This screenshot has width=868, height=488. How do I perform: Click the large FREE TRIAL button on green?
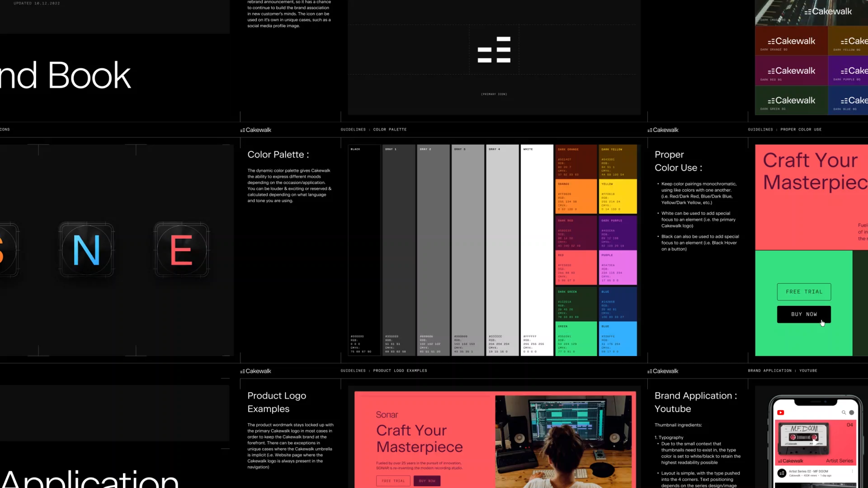point(804,292)
